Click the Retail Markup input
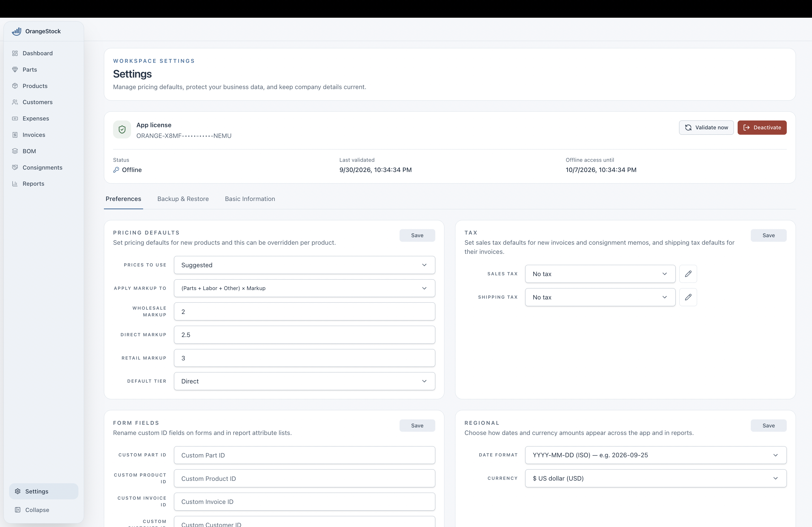 click(x=304, y=358)
